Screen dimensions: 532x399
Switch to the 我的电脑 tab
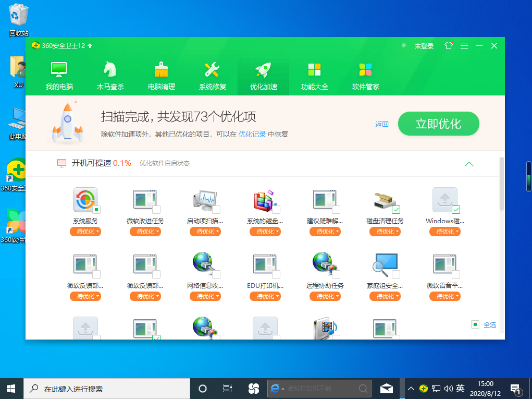[58, 73]
